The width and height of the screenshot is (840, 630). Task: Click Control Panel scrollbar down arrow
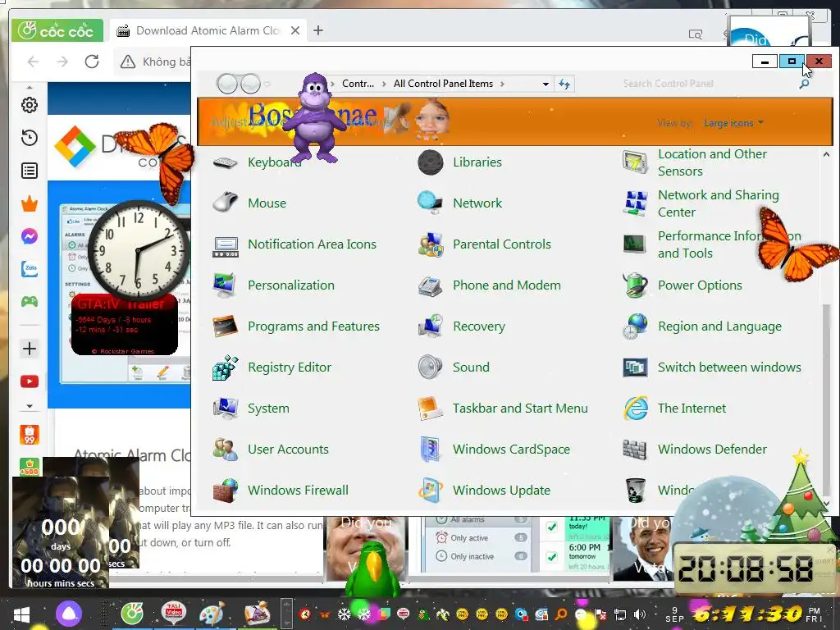826,503
